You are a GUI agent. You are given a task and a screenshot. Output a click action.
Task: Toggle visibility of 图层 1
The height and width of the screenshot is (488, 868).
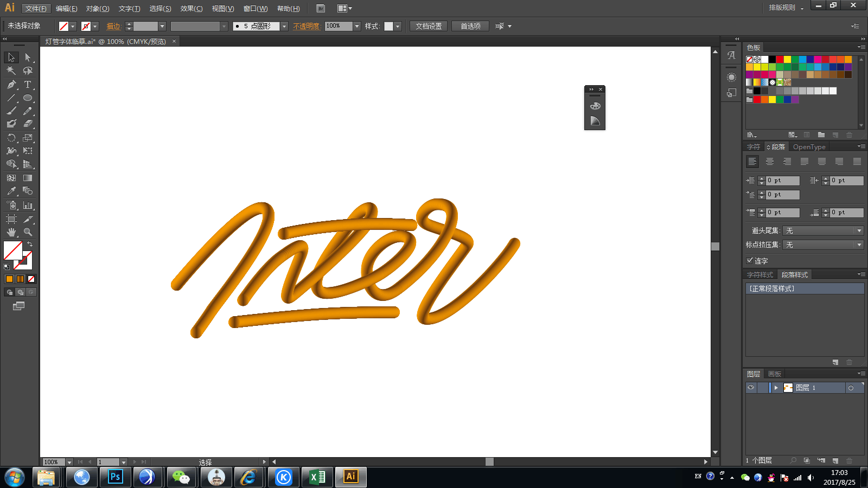tap(751, 388)
